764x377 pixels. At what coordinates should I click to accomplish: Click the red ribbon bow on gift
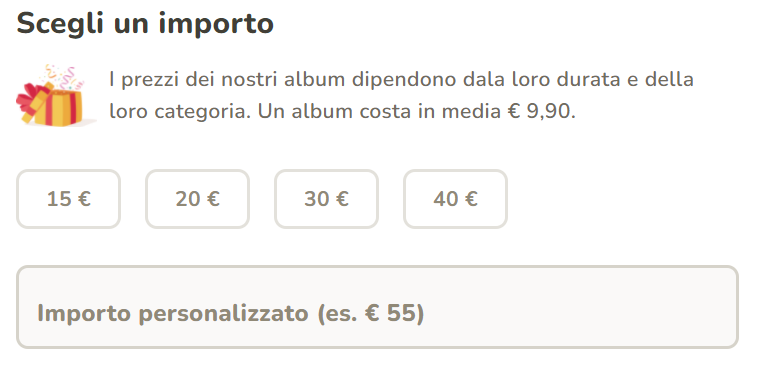[33, 97]
